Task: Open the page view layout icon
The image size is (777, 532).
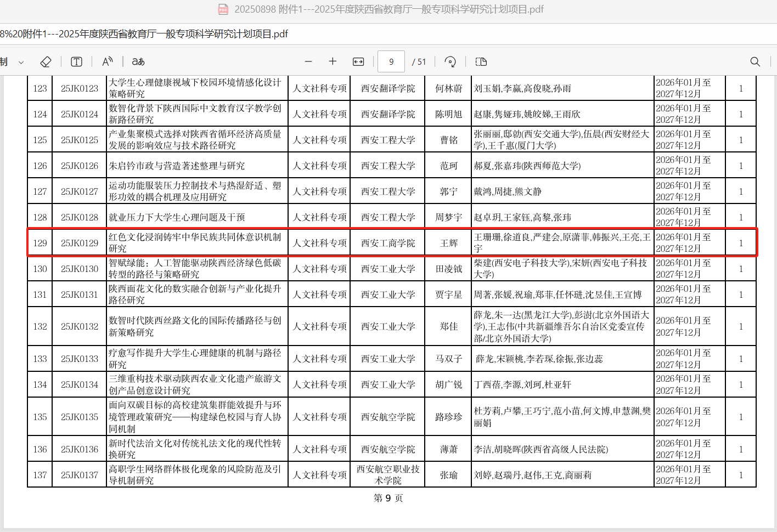Action: tap(481, 62)
